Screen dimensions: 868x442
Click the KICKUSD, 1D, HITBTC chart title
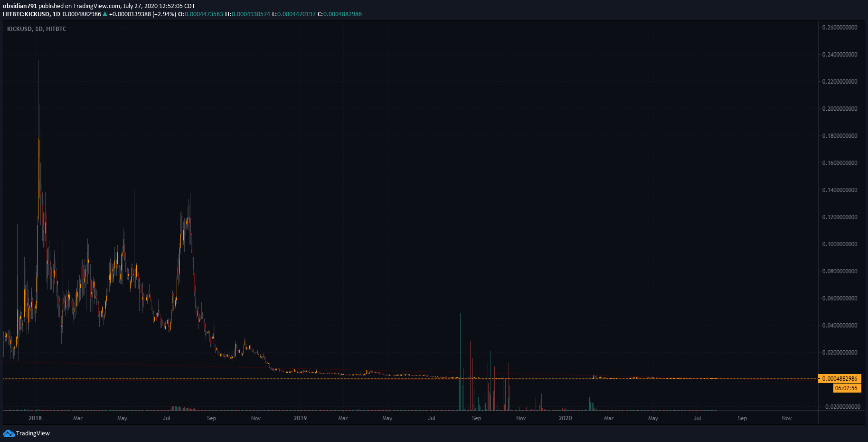[x=37, y=29]
